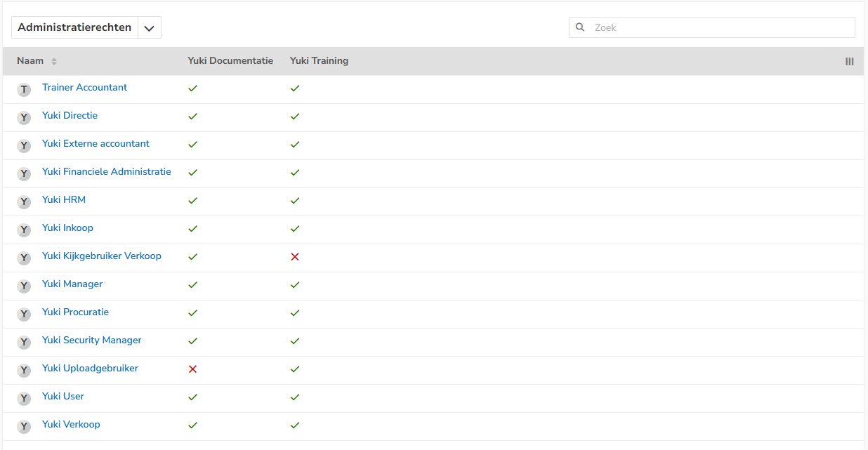Click the Y avatar beside Yuki Financiele Administratie
Image resolution: width=868 pixels, height=450 pixels.
25,174
